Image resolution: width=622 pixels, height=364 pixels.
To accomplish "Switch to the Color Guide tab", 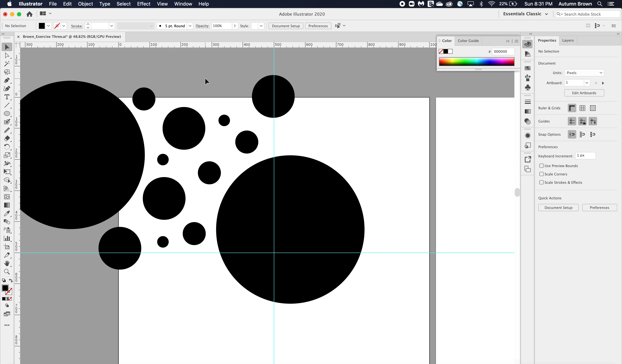I will coord(468,41).
